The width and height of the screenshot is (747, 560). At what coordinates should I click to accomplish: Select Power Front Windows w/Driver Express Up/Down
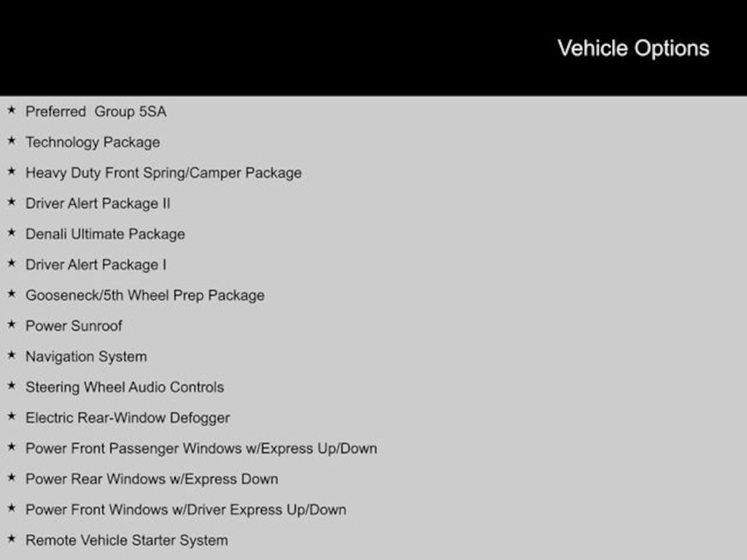click(x=186, y=510)
